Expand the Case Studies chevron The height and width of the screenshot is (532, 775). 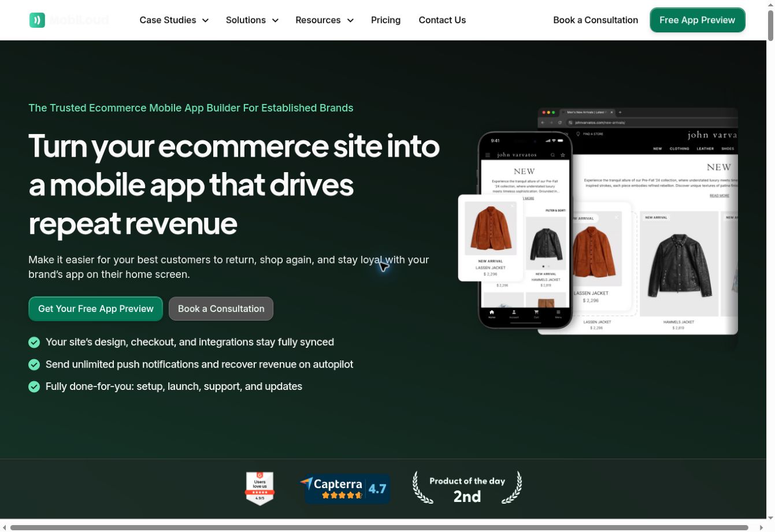[205, 20]
